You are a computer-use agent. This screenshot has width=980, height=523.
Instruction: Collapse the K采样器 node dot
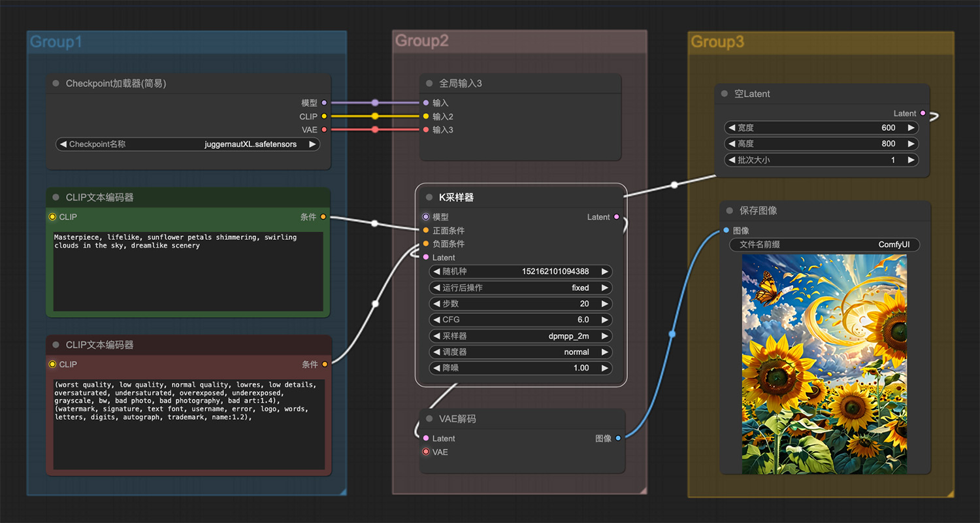[429, 197]
